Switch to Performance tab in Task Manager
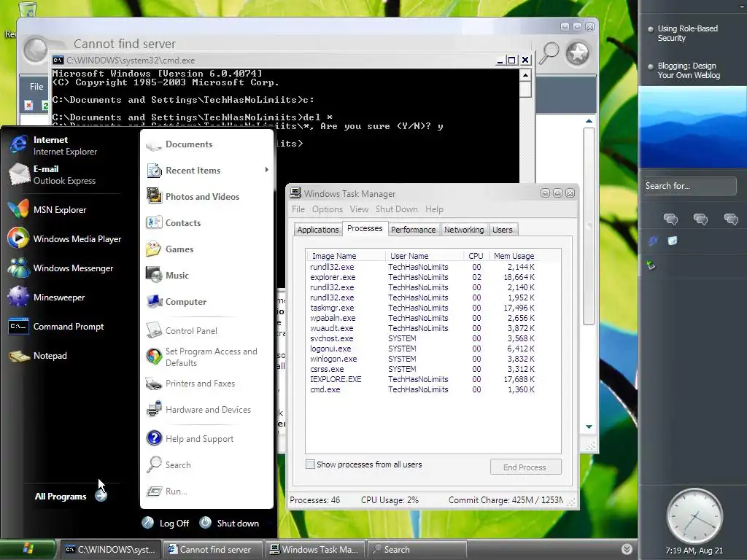Viewport: 747px width, 560px height. (413, 230)
